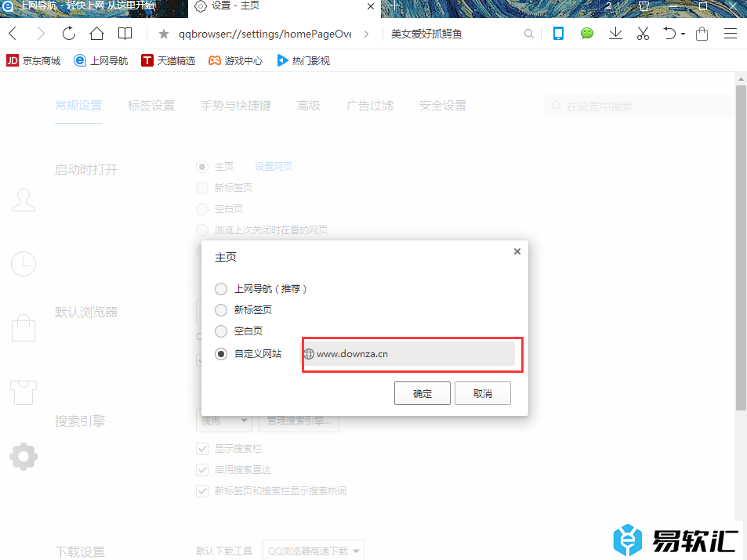Select the startup 主页 radio button

pyautogui.click(x=202, y=167)
